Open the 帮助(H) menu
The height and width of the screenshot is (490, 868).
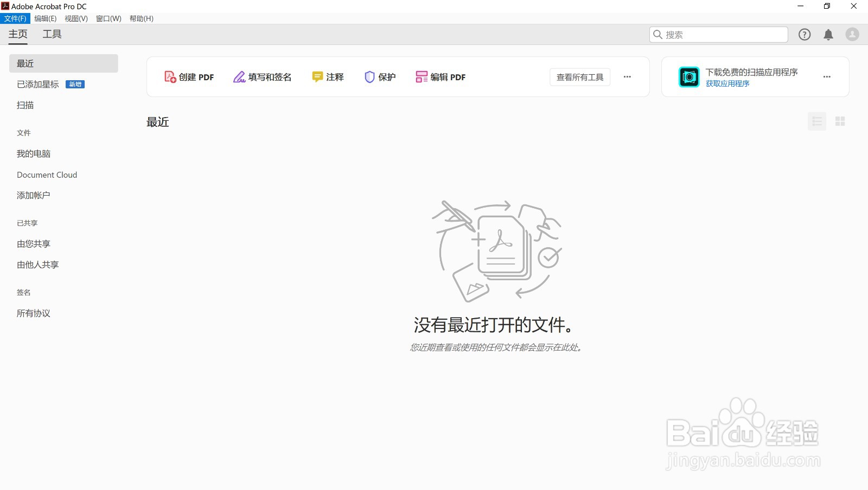click(141, 18)
